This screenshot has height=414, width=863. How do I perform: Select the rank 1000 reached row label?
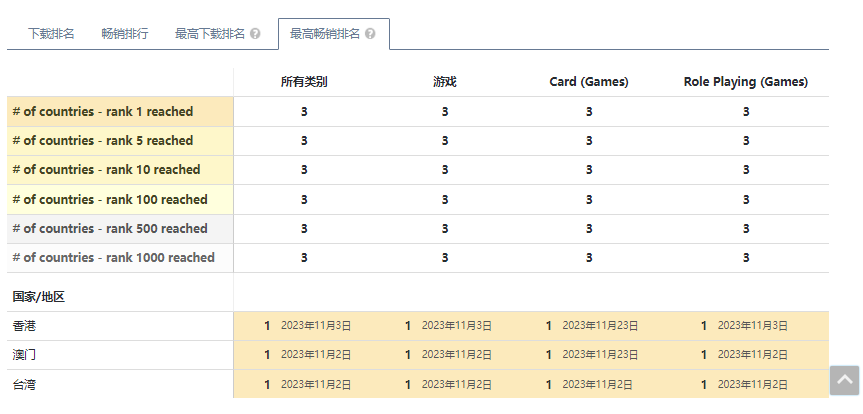113,258
